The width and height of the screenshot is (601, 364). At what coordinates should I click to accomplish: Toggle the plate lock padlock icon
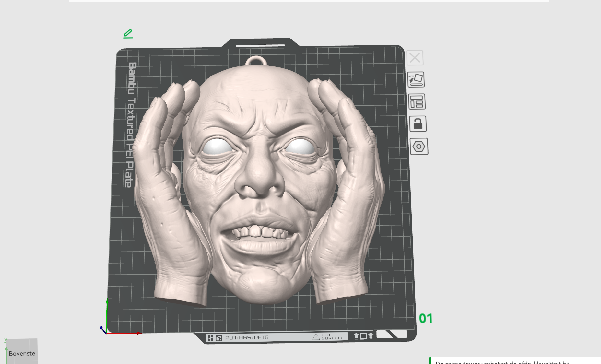pyautogui.click(x=418, y=124)
